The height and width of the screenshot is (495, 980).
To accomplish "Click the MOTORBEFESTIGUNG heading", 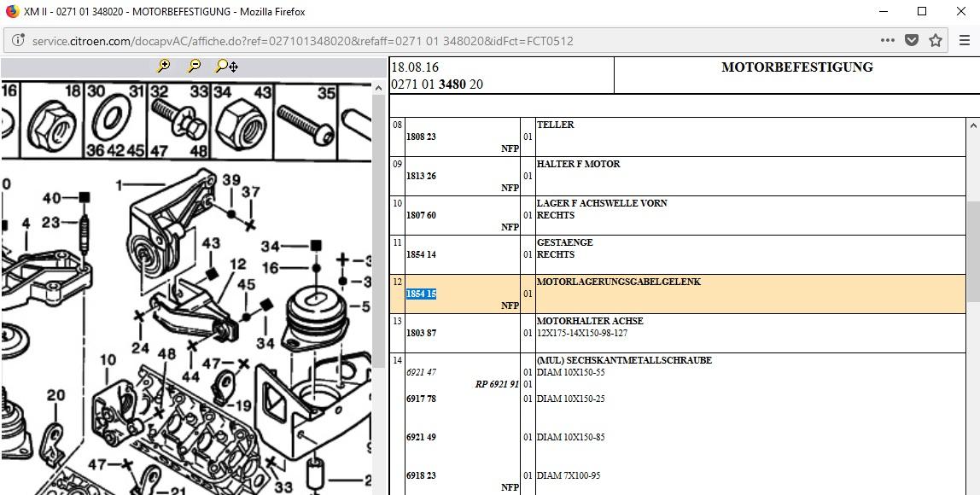I will 796,67.
